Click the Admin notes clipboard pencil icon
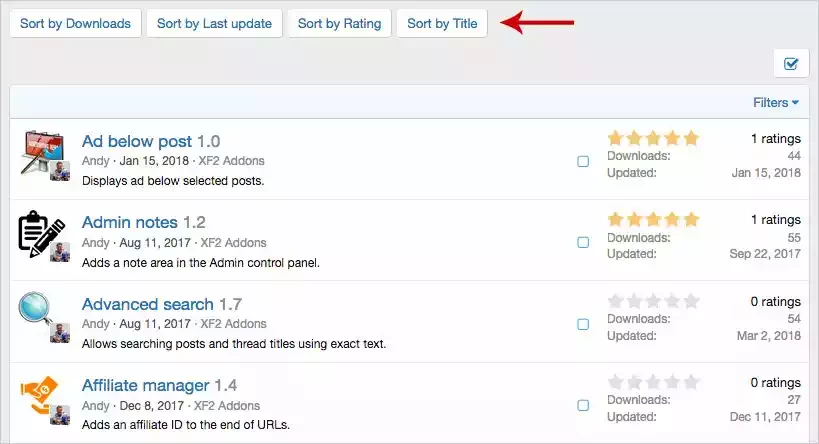This screenshot has height=444, width=819. [x=41, y=233]
